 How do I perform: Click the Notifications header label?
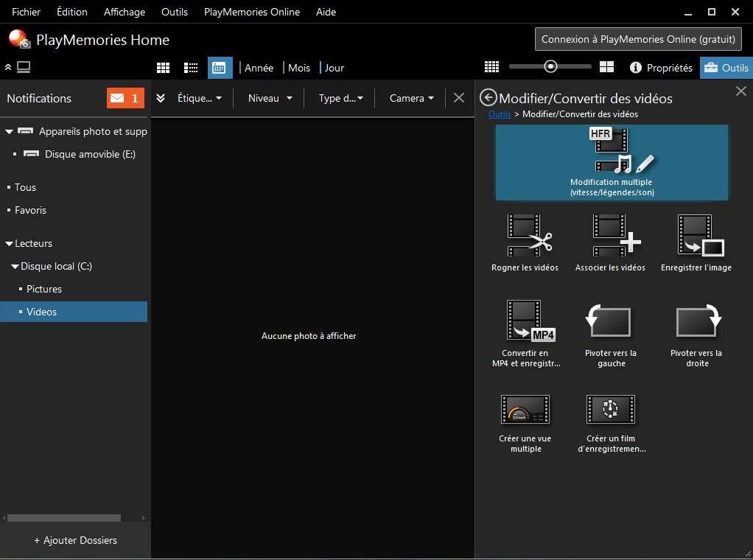click(39, 99)
